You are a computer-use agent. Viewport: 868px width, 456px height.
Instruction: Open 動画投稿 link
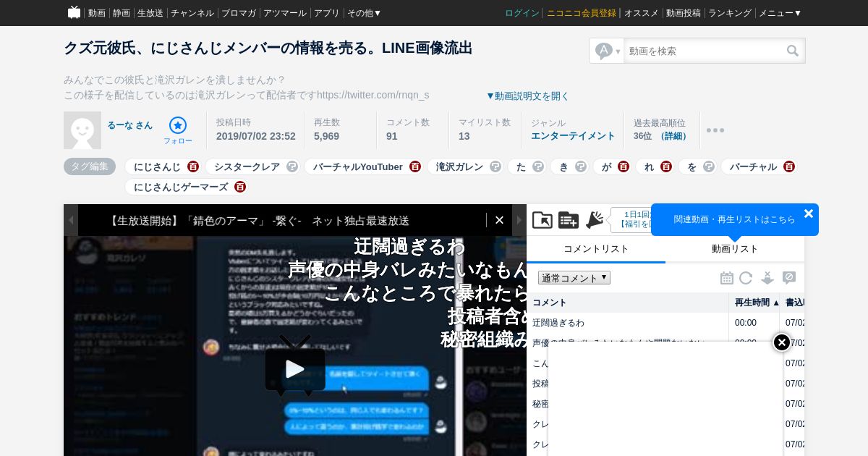pos(684,13)
